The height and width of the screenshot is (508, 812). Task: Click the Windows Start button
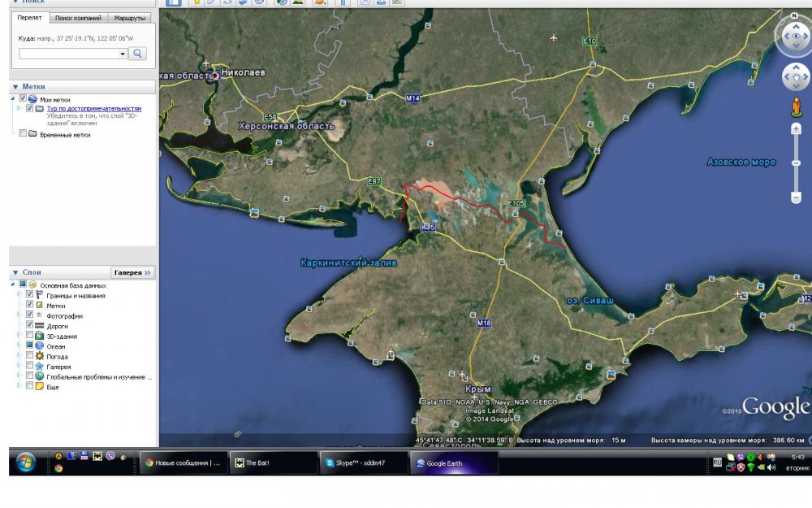coord(25,462)
